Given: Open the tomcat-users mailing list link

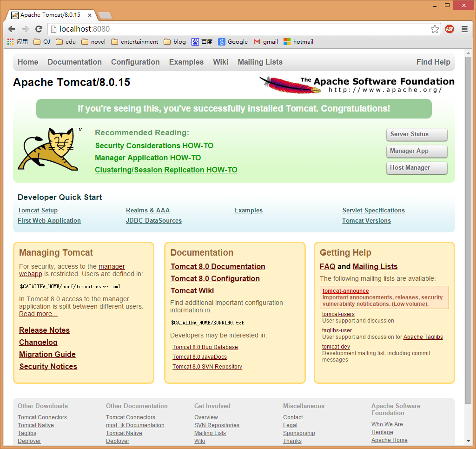Looking at the screenshot, I should point(338,314).
